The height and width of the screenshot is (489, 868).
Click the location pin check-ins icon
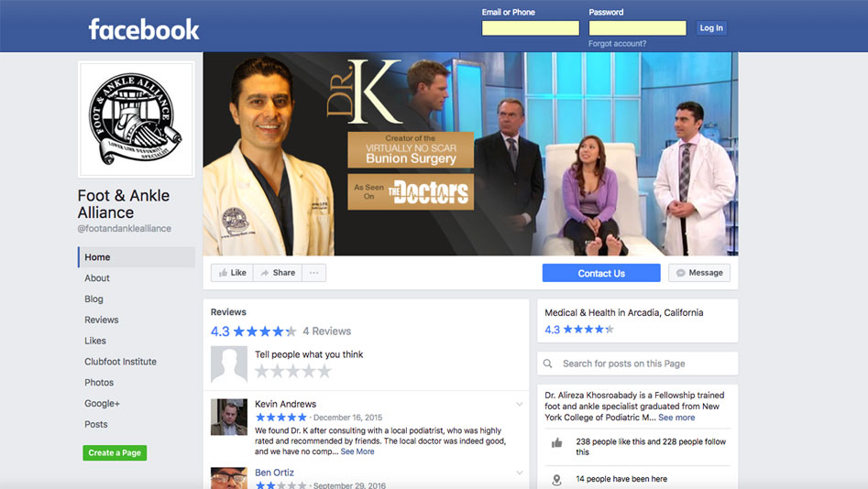click(x=557, y=480)
